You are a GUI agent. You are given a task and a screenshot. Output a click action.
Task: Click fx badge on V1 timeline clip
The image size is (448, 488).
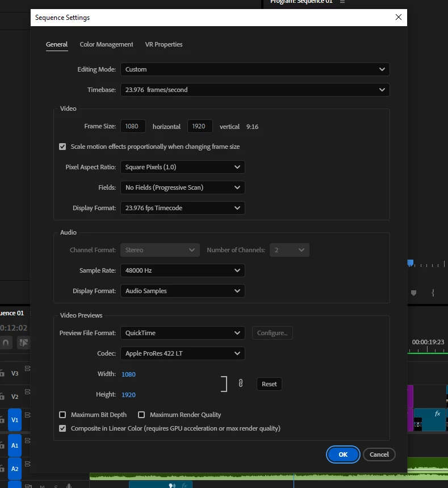(x=437, y=414)
